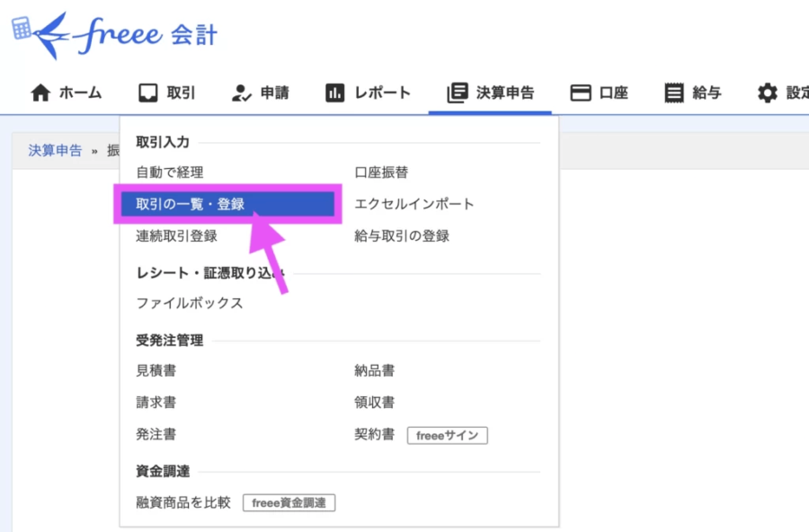The height and width of the screenshot is (532, 809).
Task: Click the document icon next to 決算申告
Action: pos(458,93)
